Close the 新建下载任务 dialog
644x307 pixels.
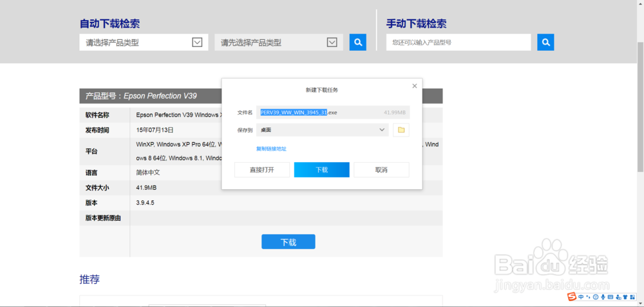pyautogui.click(x=414, y=86)
